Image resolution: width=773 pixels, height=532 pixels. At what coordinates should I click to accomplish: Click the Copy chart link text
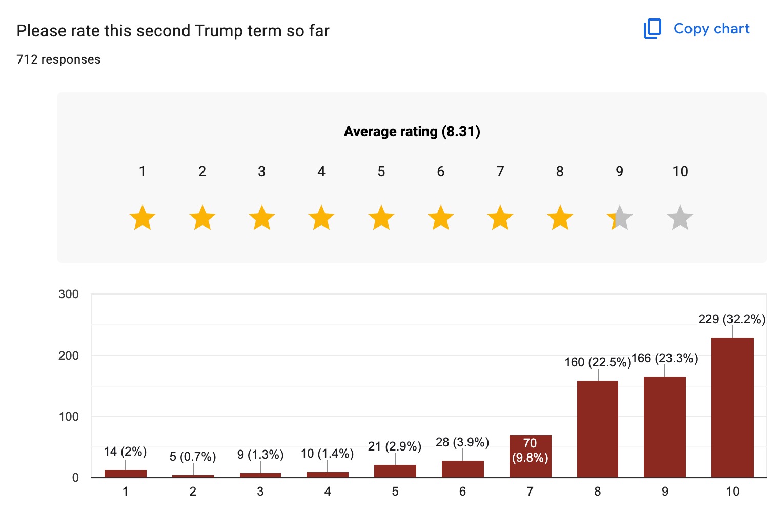click(x=711, y=29)
